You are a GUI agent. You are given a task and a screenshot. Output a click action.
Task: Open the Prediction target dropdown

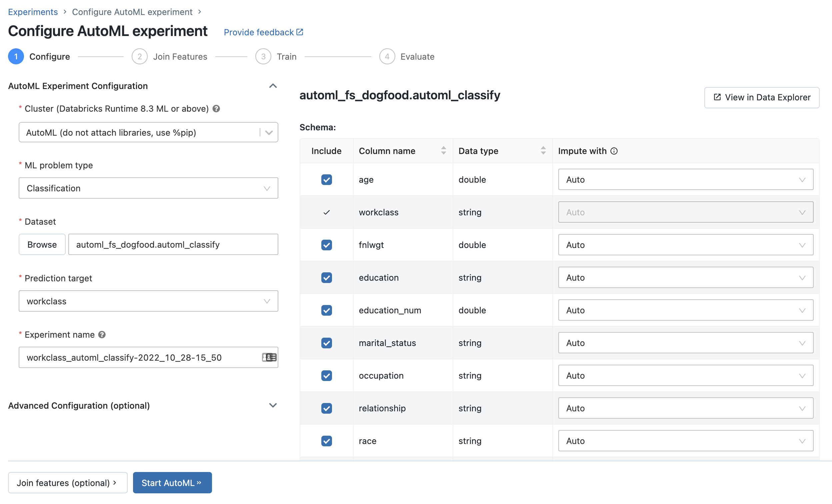click(148, 301)
